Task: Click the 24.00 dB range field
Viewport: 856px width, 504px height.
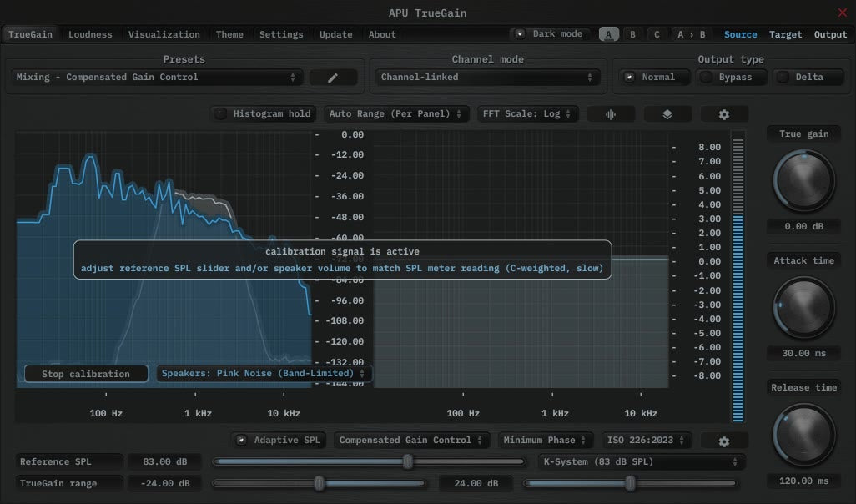Action: pyautogui.click(x=476, y=483)
